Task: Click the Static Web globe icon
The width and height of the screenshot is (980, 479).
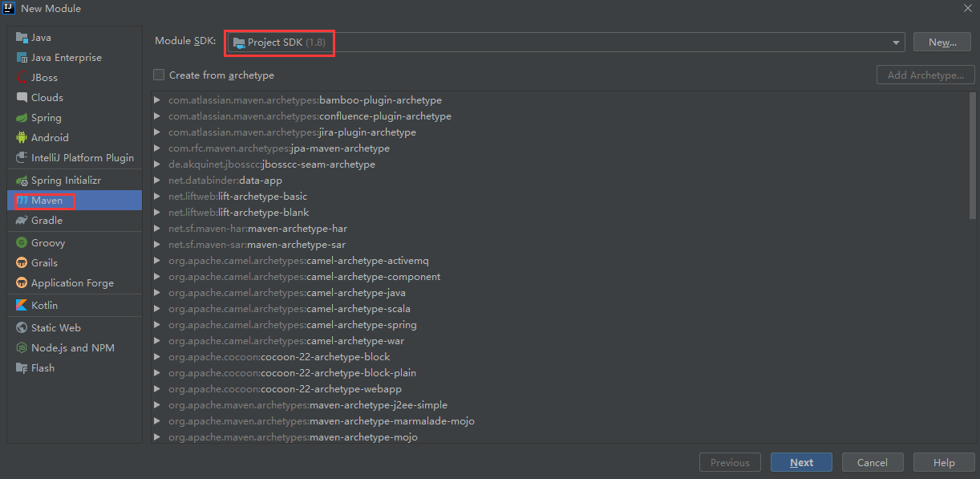Action: (22, 328)
